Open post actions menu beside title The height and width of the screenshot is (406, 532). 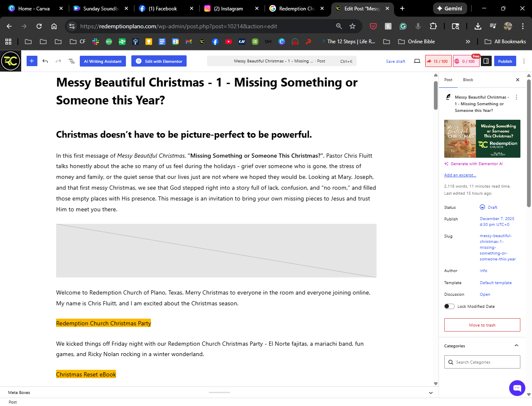(517, 97)
